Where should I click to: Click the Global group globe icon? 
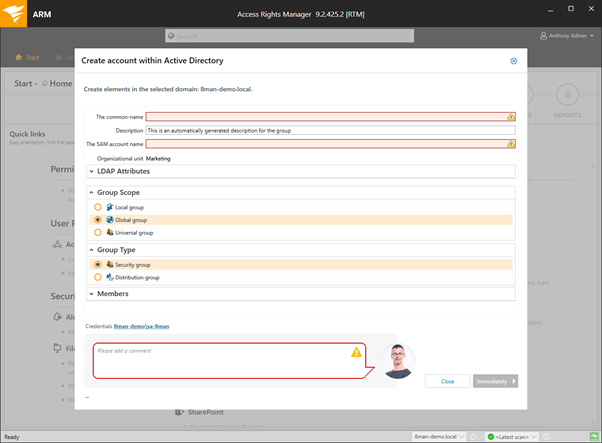[x=110, y=220]
